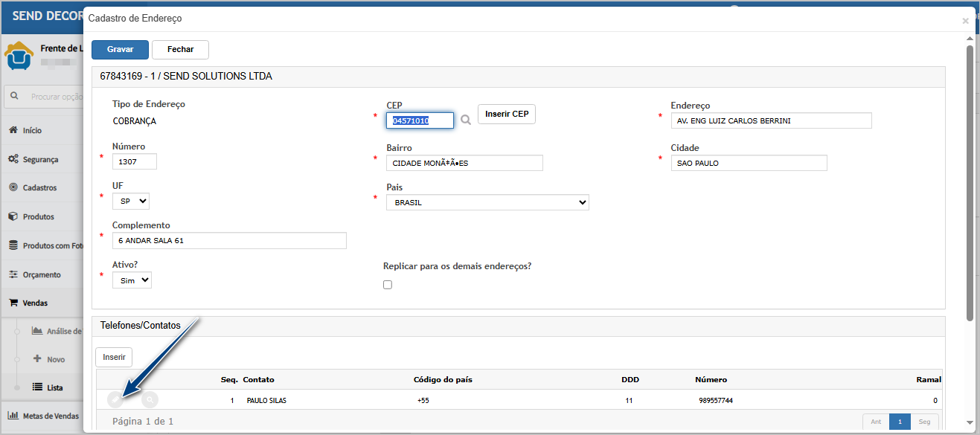Click into the Complemento text field

(x=229, y=241)
